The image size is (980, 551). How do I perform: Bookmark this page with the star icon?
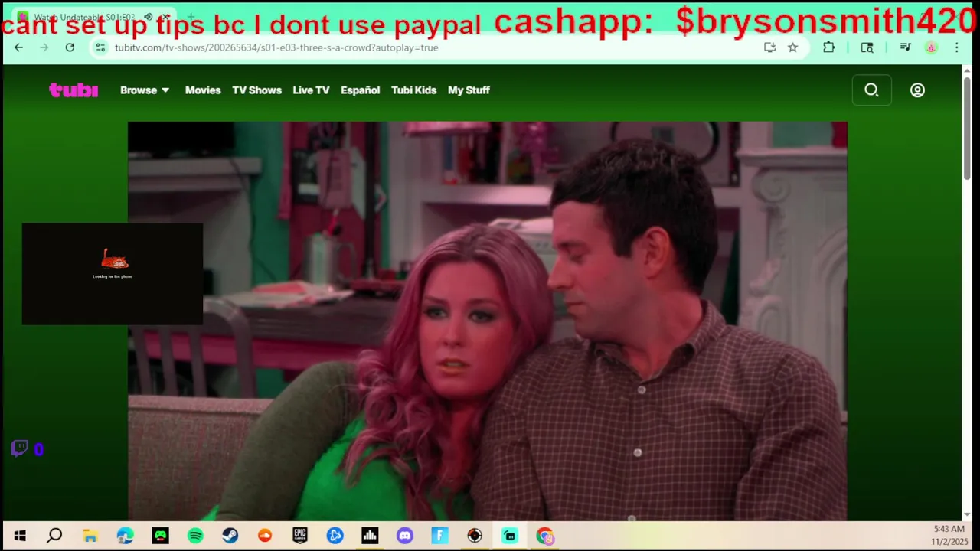(792, 47)
